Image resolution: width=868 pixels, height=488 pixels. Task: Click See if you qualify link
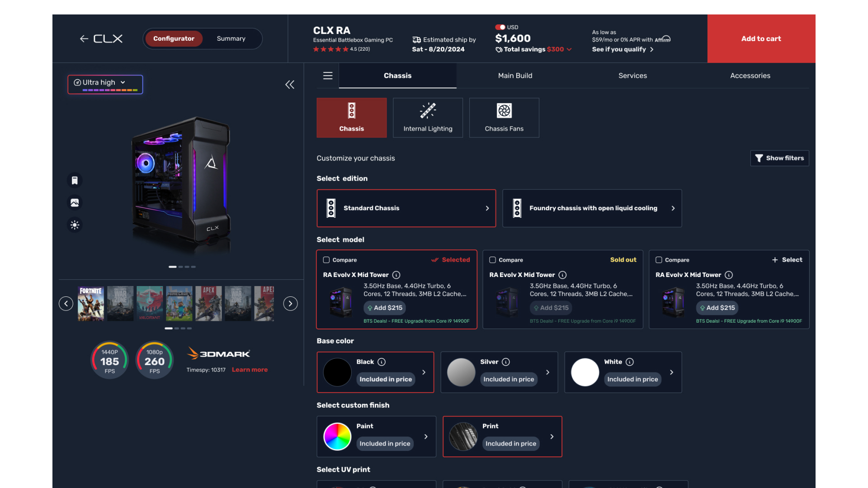tap(623, 49)
